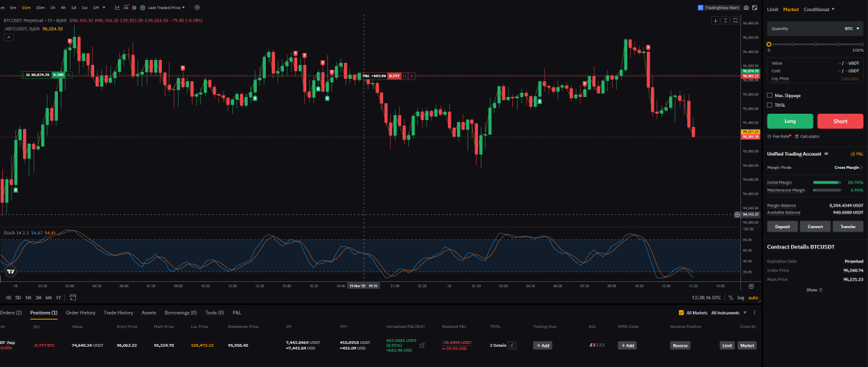Enable the TP/SL checkbox
868x367 pixels.
coord(770,105)
